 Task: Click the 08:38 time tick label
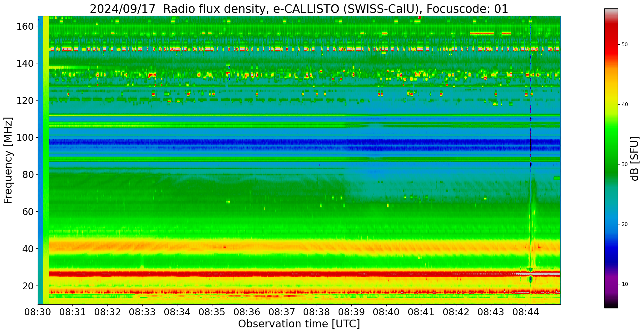(317, 312)
